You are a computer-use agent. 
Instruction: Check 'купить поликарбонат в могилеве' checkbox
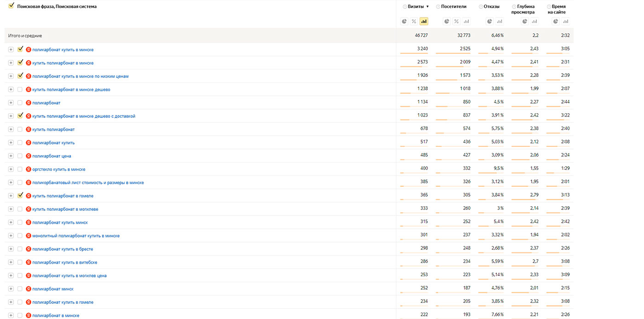tap(20, 209)
